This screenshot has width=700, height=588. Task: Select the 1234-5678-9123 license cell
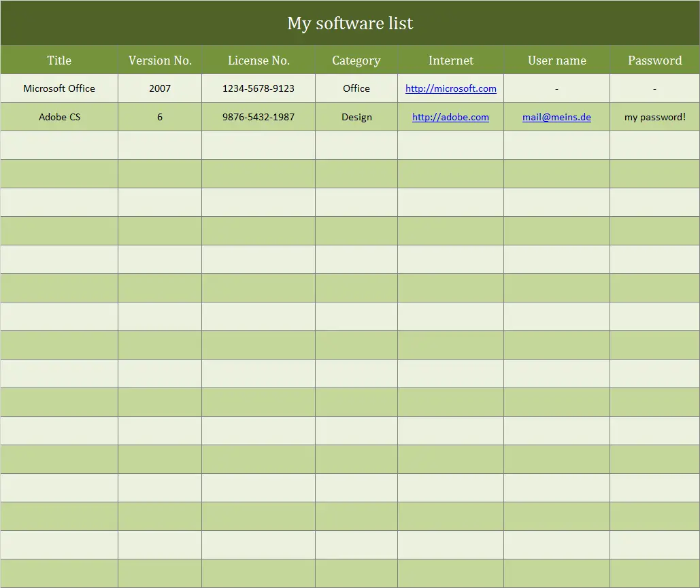(x=259, y=88)
